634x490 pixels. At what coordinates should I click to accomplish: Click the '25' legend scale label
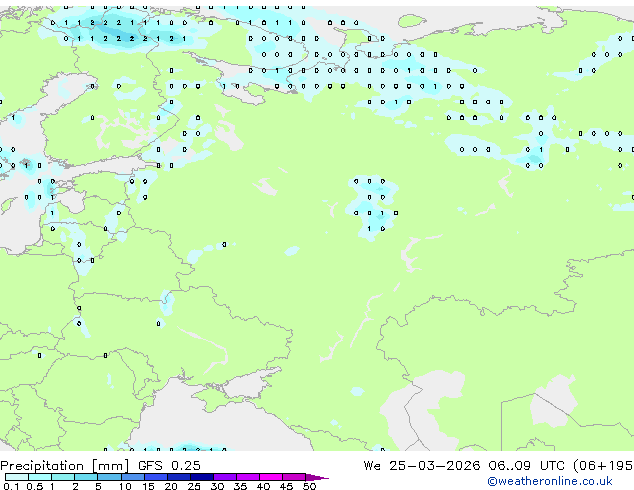tap(194, 486)
